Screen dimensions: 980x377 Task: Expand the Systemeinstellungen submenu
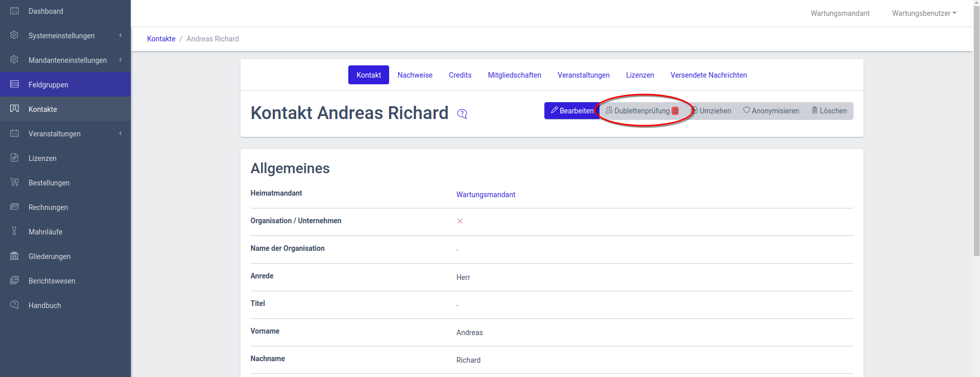pyautogui.click(x=121, y=35)
